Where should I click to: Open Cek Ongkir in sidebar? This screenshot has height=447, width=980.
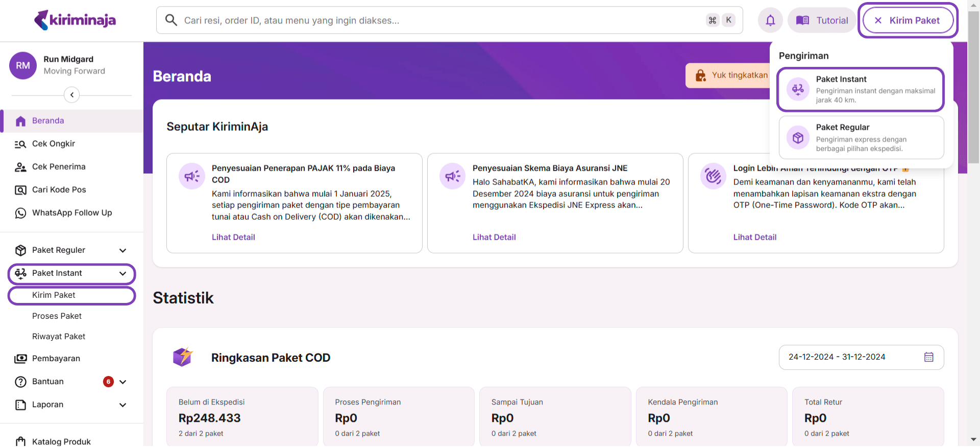click(53, 144)
